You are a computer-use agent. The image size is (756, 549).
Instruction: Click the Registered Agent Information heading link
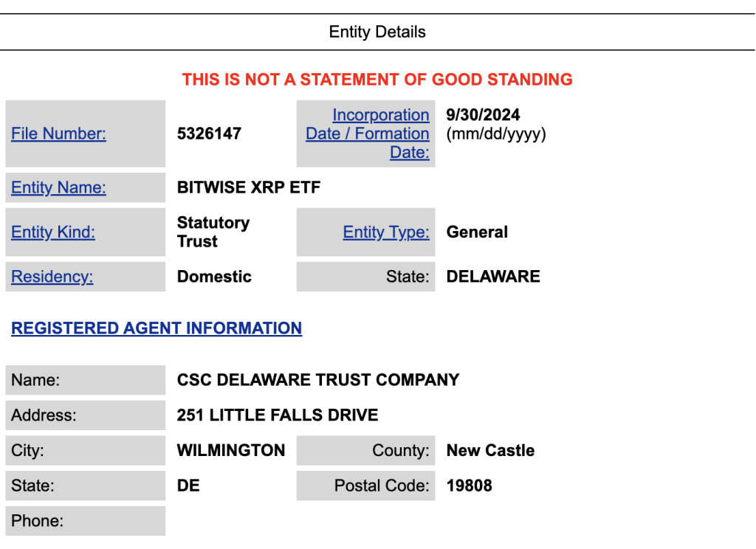coord(157,328)
